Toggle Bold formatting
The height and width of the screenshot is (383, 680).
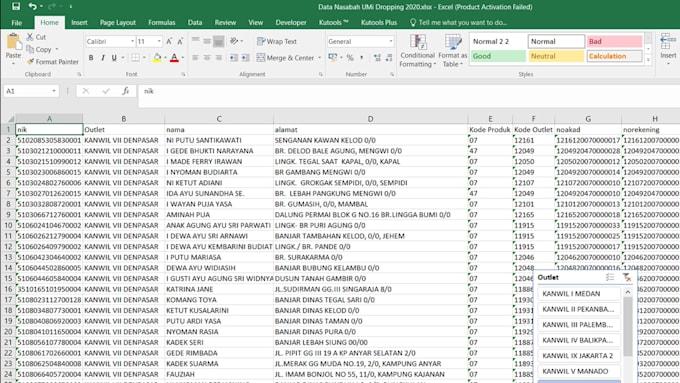[91, 58]
